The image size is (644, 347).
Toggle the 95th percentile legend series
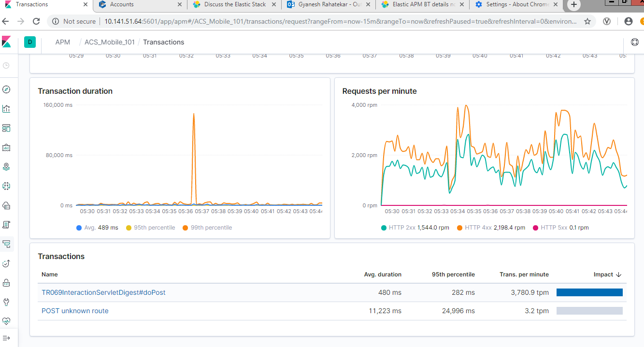pos(150,228)
